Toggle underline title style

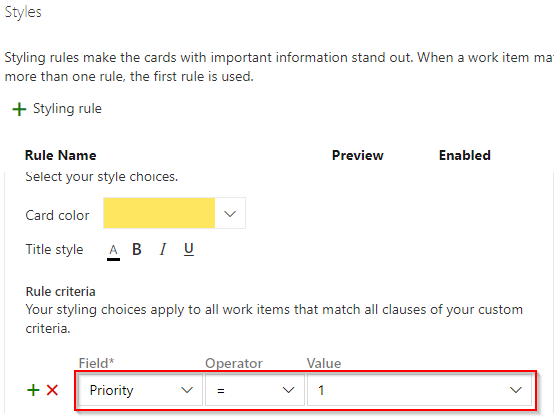189,249
